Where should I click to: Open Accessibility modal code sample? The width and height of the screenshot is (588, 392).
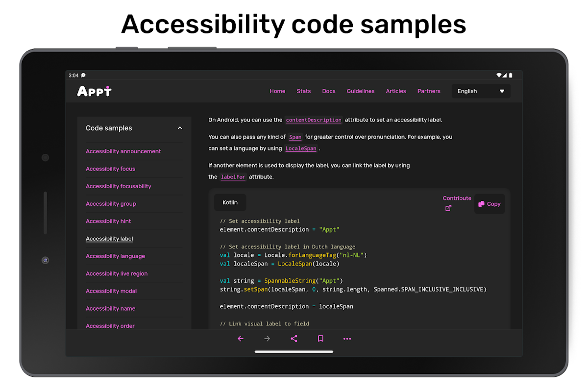click(x=111, y=291)
